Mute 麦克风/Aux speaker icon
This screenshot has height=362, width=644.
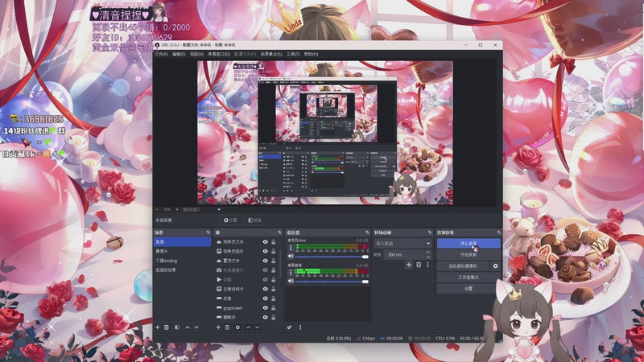291,256
